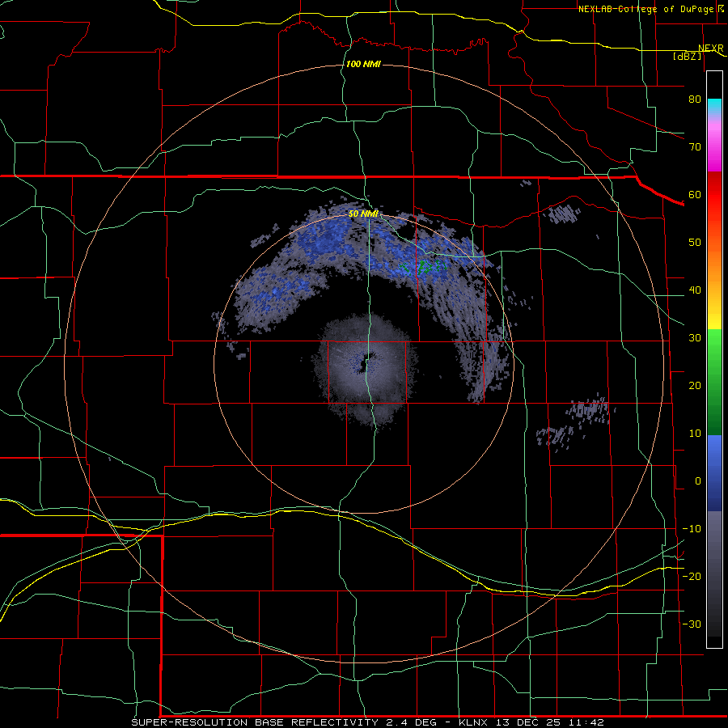Click the red segment of the color bar
728x728 pixels.
tap(714, 195)
